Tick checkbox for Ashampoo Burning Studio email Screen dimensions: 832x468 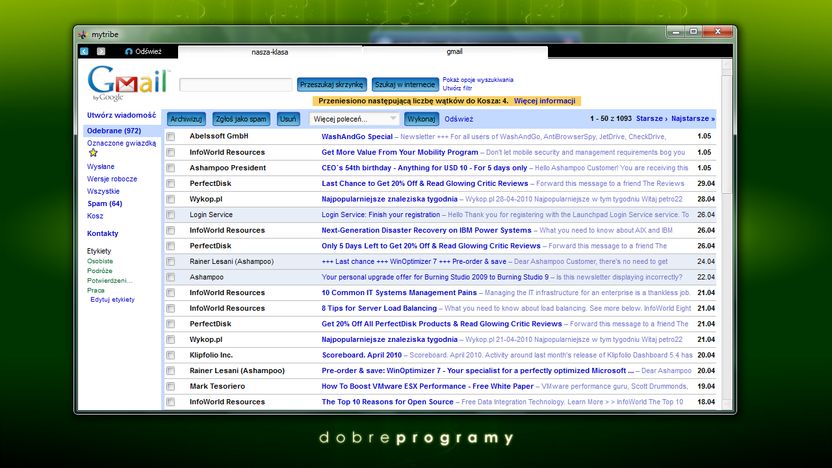(x=171, y=278)
